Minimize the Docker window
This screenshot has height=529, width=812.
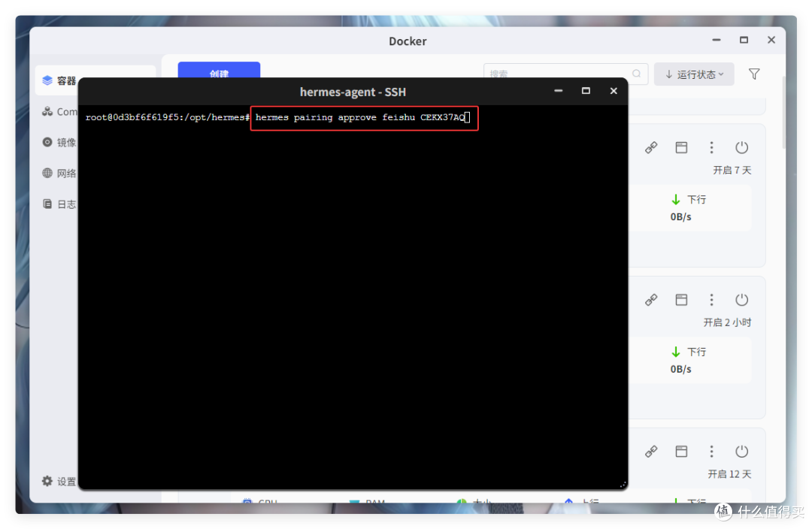pyautogui.click(x=717, y=40)
